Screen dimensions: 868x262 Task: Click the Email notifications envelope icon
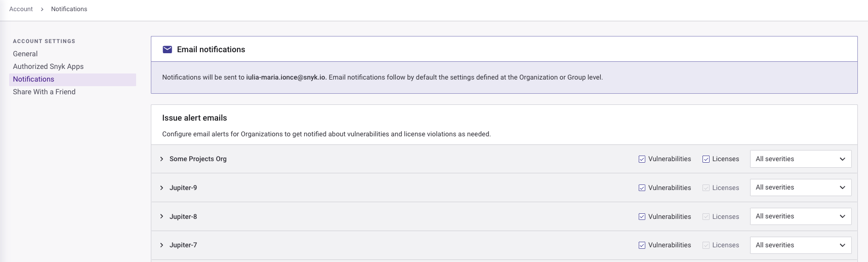click(167, 50)
